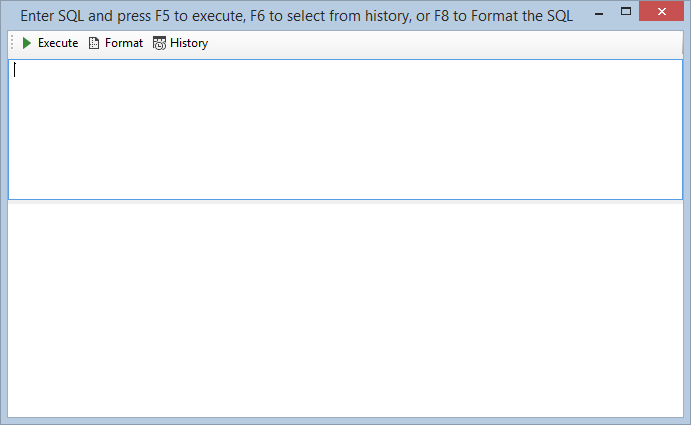
Task: Minimize the SQL window
Action: click(x=599, y=12)
